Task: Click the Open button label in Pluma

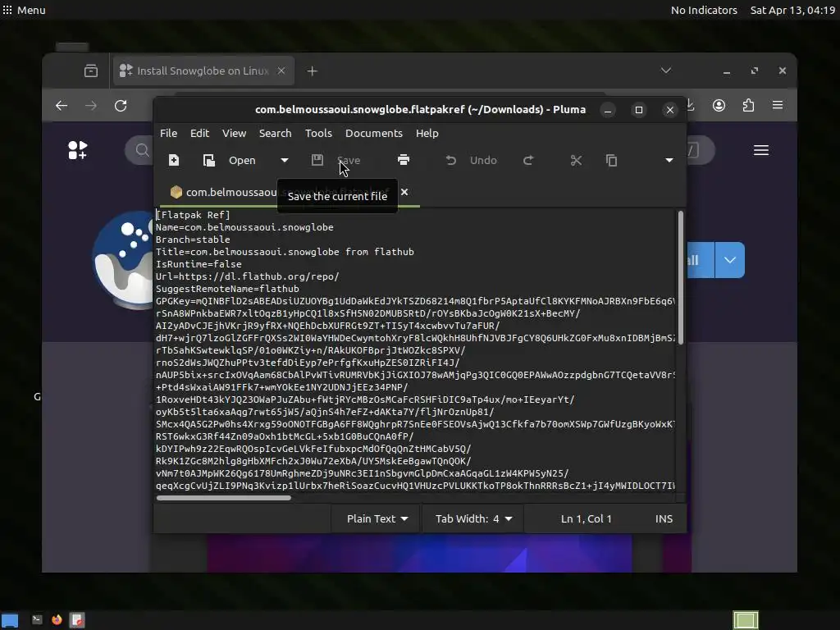Action: click(242, 160)
